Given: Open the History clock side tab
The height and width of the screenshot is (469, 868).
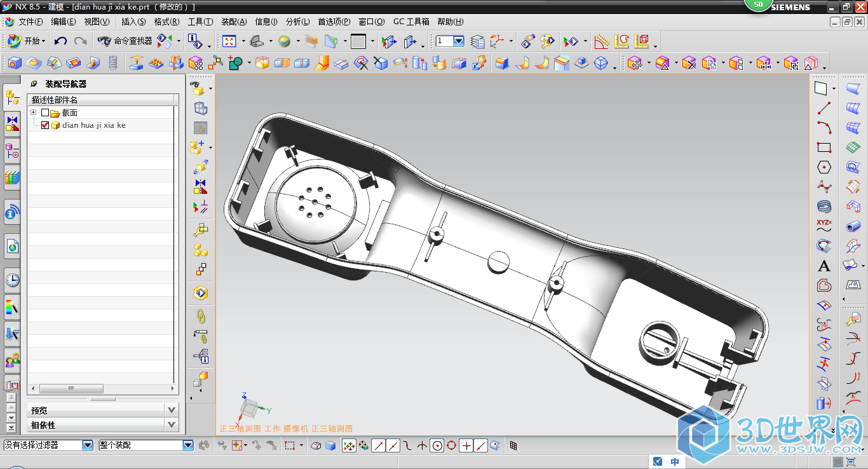Looking at the screenshot, I should (x=12, y=280).
